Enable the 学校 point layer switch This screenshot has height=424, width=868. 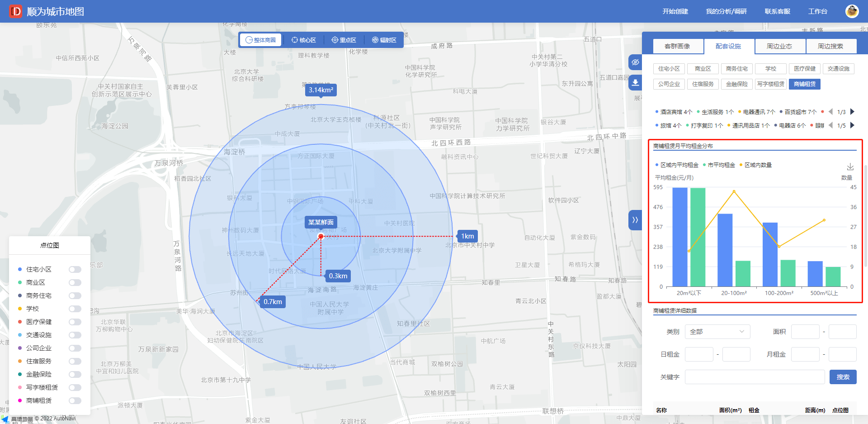point(75,309)
